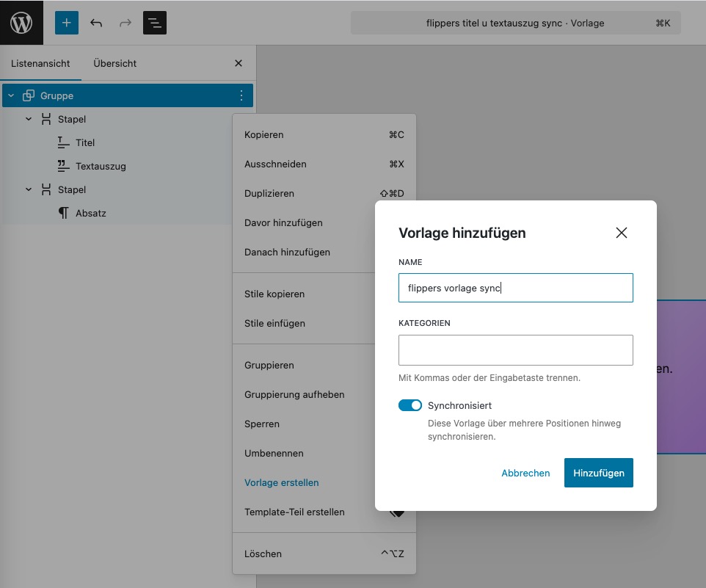Click Abbrechen to cancel dialog
Screen dimensions: 706x588
[525, 473]
